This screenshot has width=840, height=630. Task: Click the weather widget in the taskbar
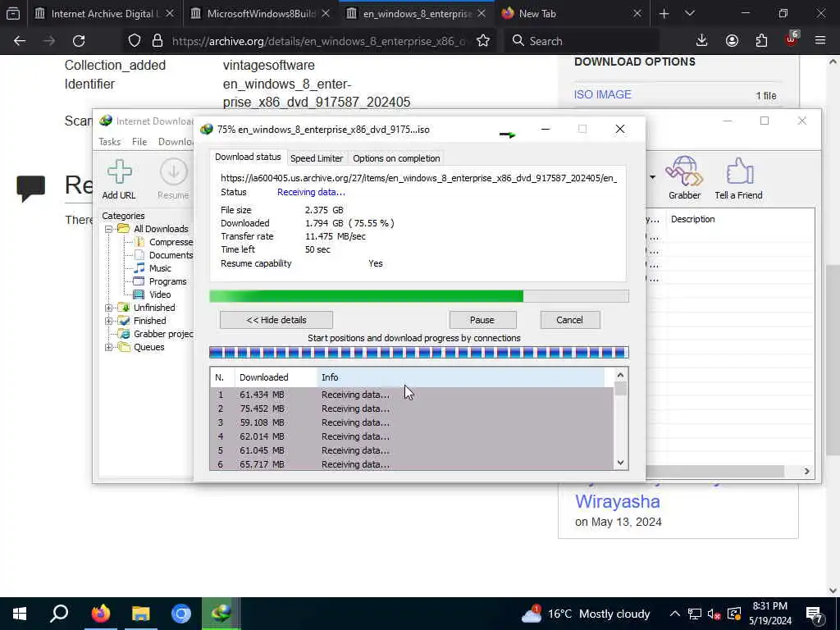[586, 614]
